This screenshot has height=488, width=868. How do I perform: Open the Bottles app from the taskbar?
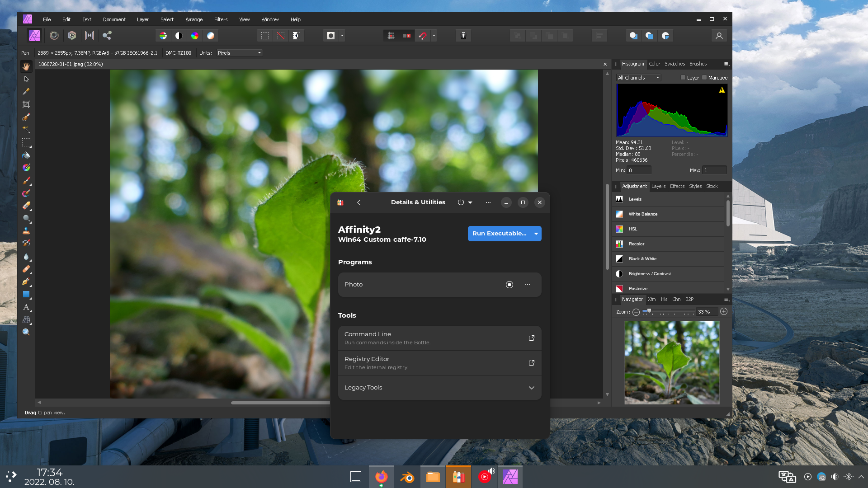(458, 476)
